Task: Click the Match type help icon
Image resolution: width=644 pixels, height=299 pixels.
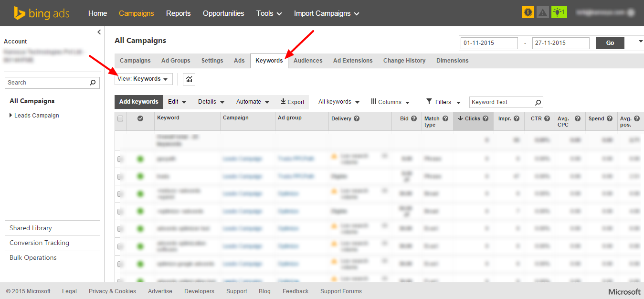Action: (x=445, y=118)
